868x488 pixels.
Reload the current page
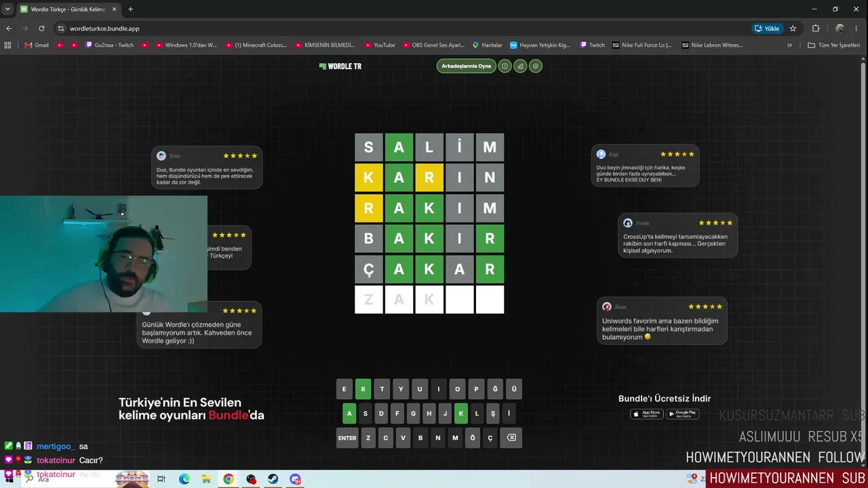[41, 28]
